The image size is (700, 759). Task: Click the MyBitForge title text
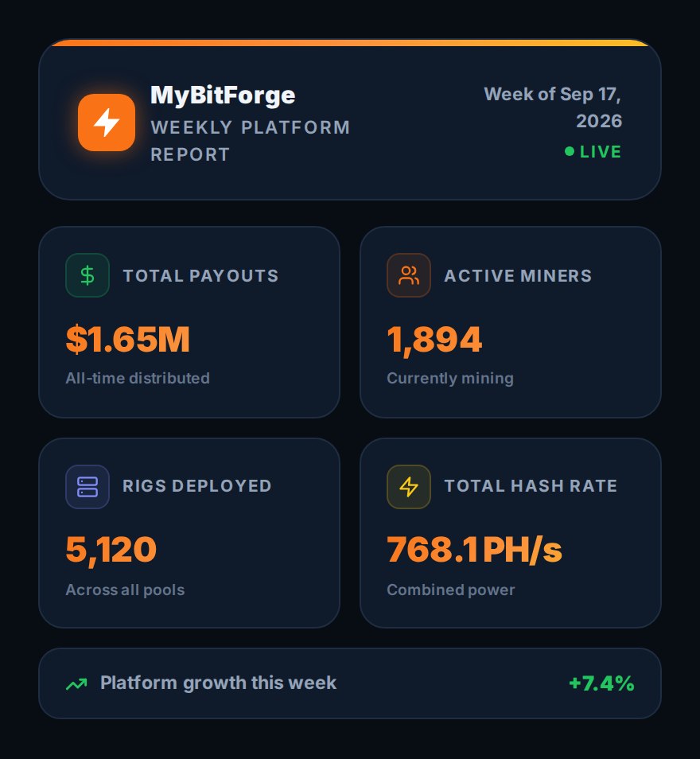click(223, 95)
